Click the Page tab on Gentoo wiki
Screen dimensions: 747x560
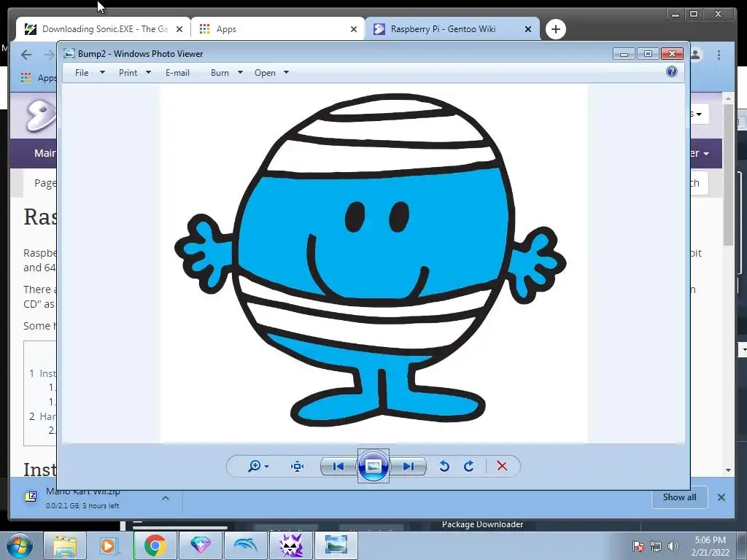(x=44, y=183)
